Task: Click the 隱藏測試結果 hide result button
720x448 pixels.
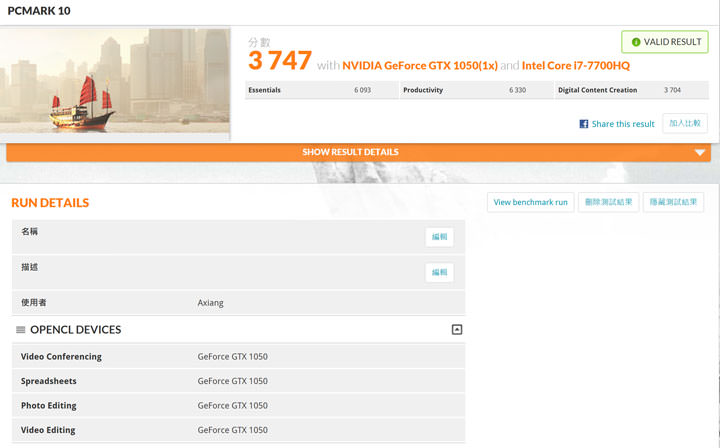Action: pos(673,202)
